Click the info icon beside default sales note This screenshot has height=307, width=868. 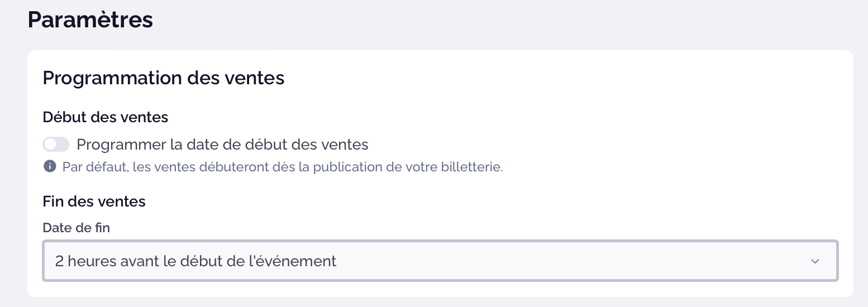coord(50,166)
